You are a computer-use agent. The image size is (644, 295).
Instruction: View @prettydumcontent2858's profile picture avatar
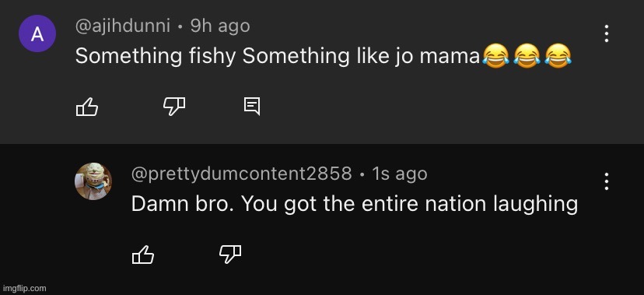(x=93, y=181)
